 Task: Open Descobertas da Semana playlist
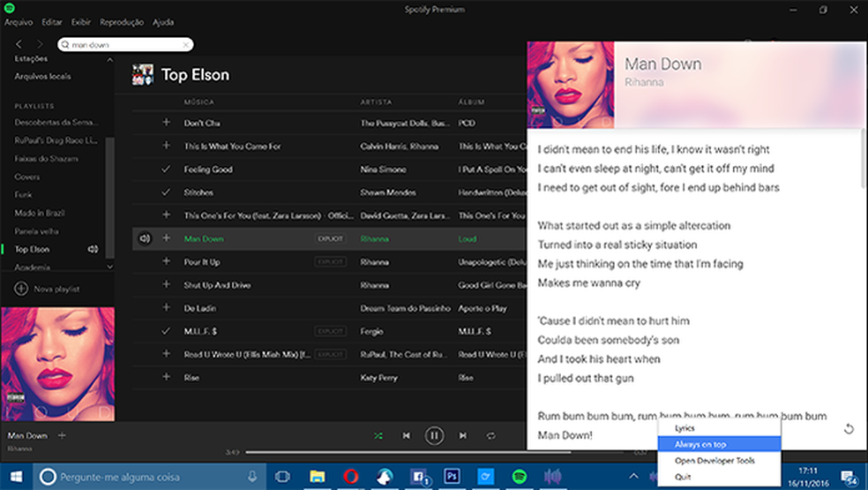56,122
